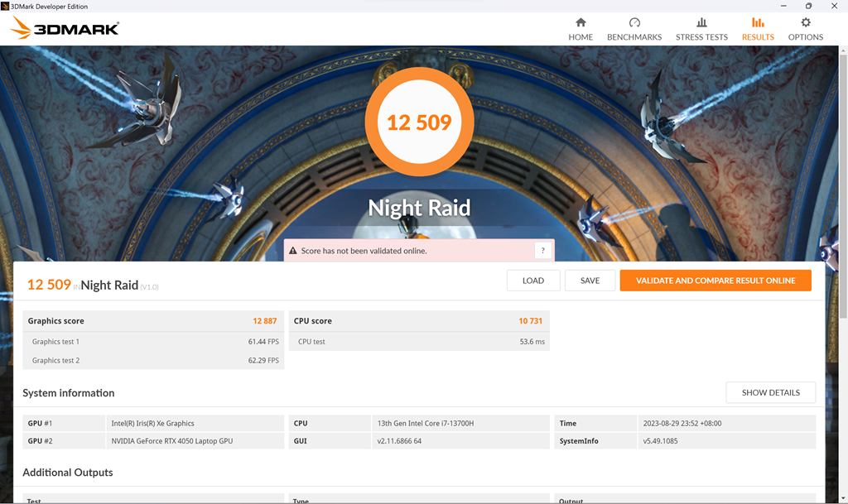Click the 12 509 score circle
The image size is (848, 504).
click(x=419, y=122)
